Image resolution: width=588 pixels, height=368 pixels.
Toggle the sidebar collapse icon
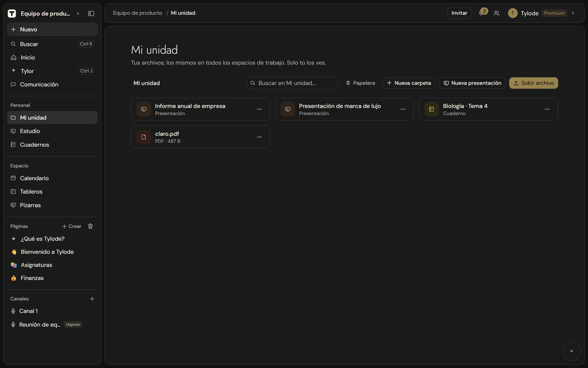pyautogui.click(x=91, y=13)
